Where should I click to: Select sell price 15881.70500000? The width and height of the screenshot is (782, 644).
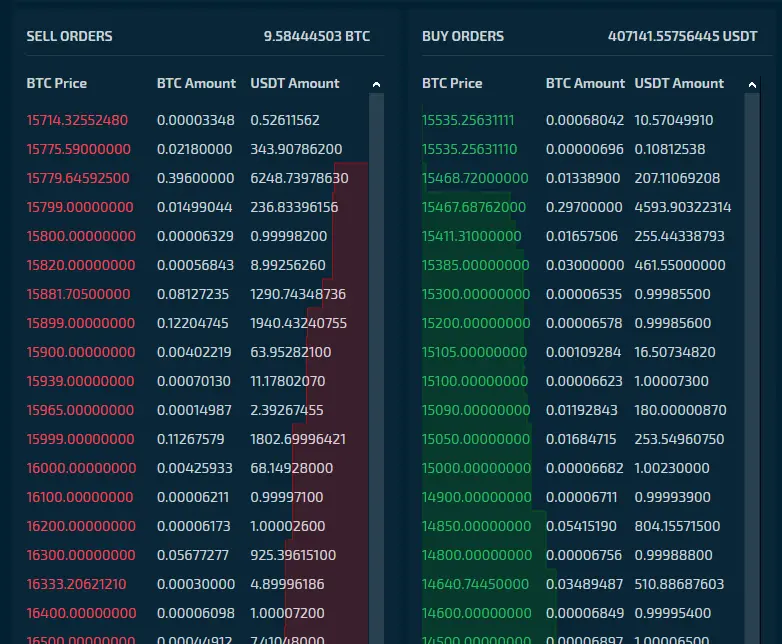point(78,294)
